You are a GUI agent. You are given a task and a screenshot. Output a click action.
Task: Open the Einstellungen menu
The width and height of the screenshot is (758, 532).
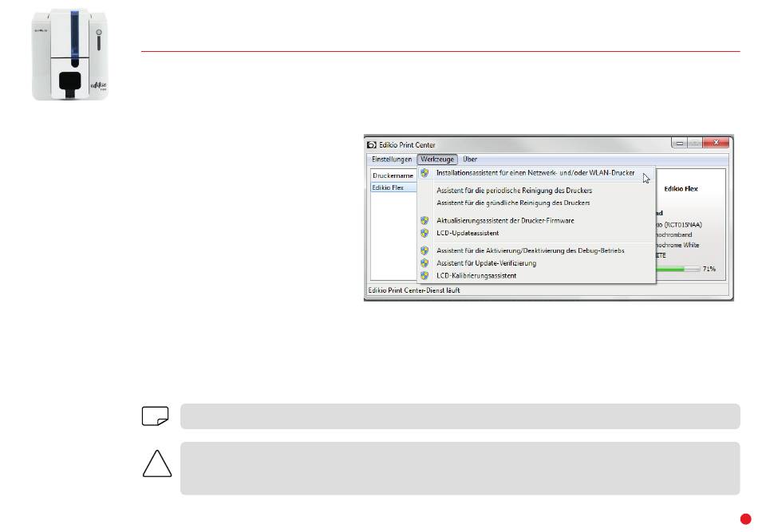point(392,160)
